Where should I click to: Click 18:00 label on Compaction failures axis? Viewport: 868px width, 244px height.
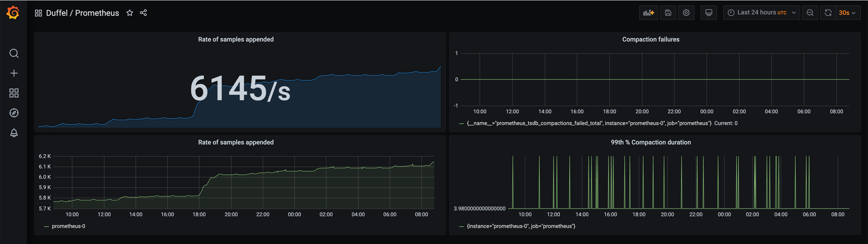point(609,112)
